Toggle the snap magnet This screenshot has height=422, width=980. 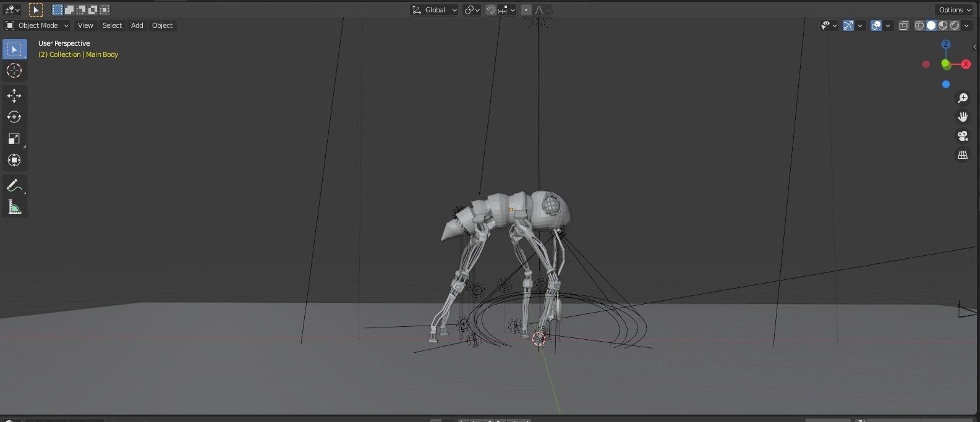[491, 10]
